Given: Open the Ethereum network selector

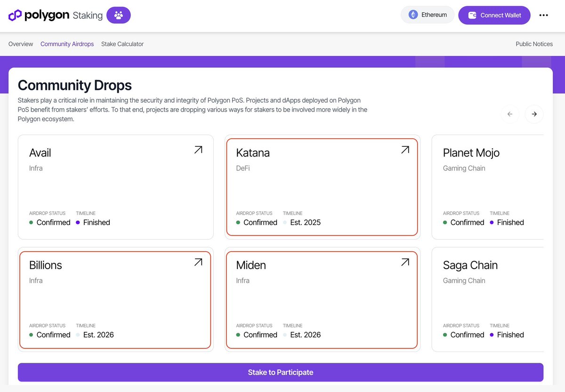Looking at the screenshot, I should 428,15.
